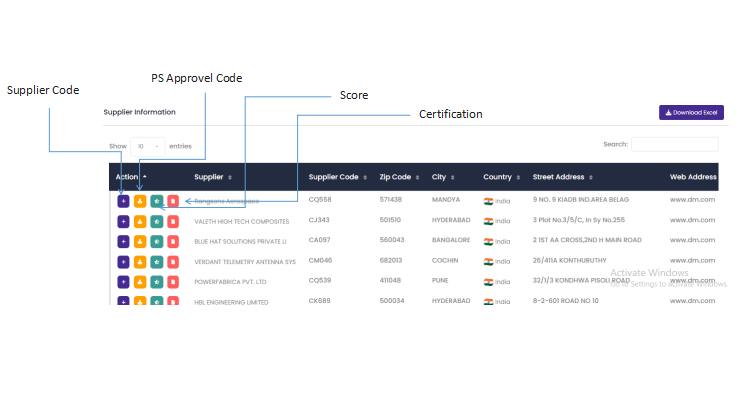Open teal score icon for HBL ENGINEERING LIMITED
The width and height of the screenshot is (753, 404).
click(x=157, y=301)
